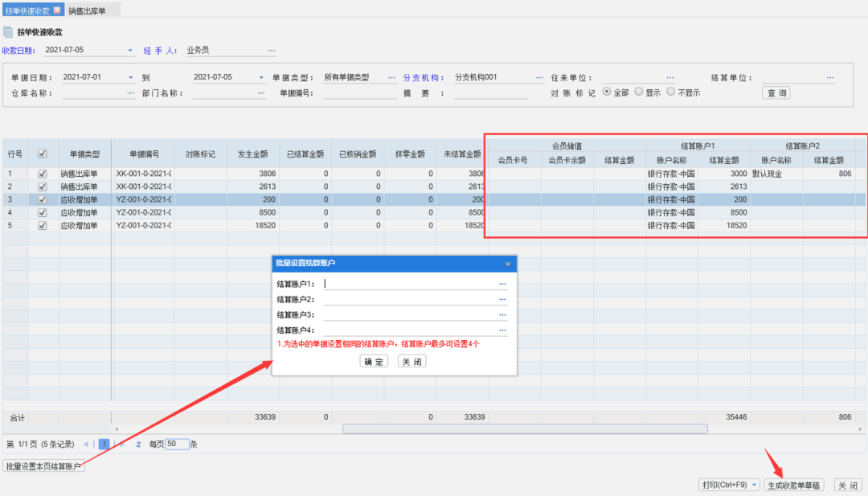868x496 pixels.
Task: Browse 结算单位 via ellipsis button
Action: (x=830, y=77)
